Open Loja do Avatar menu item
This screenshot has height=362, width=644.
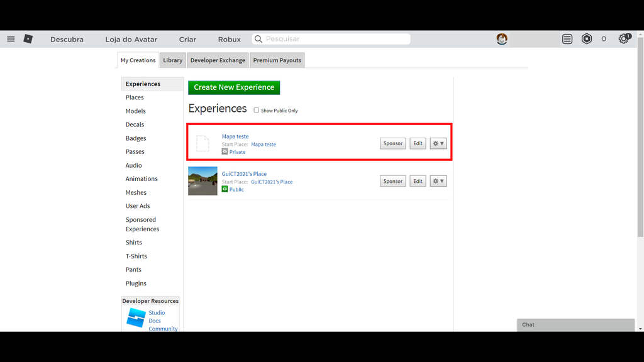[131, 40]
